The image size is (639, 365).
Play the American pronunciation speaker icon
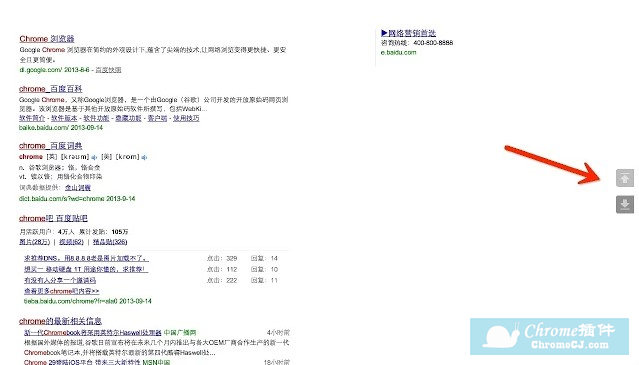[144, 157]
